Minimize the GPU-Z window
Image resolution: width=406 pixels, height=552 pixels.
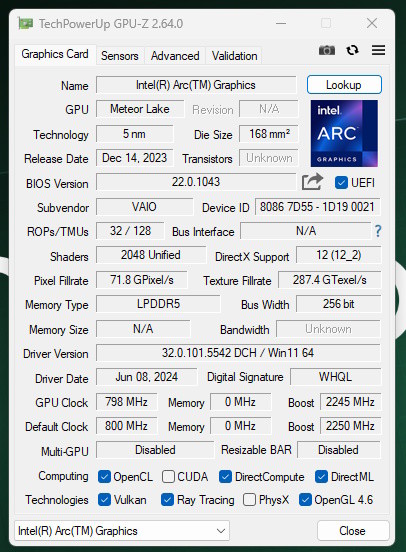click(x=281, y=24)
